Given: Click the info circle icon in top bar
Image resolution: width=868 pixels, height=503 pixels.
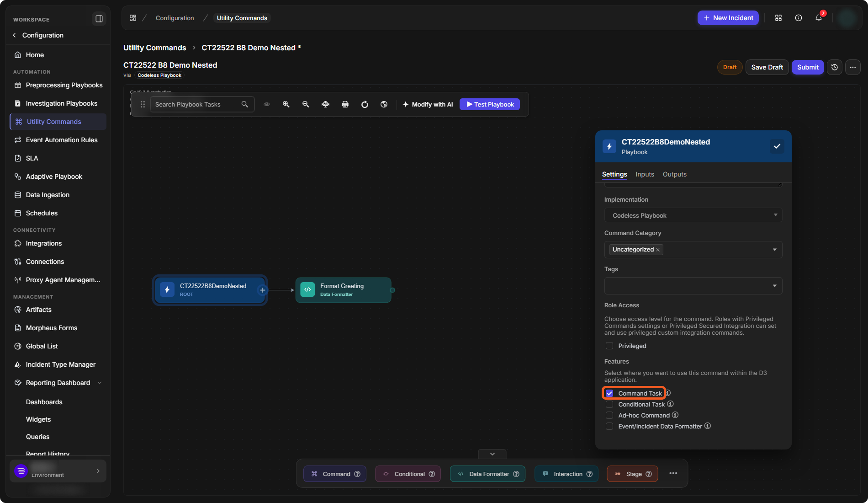Looking at the screenshot, I should 799,18.
